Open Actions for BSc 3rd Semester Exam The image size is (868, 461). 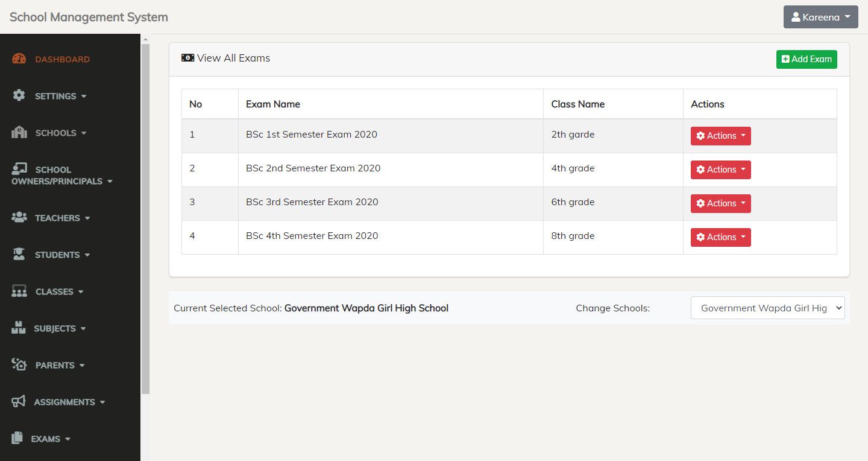click(720, 203)
